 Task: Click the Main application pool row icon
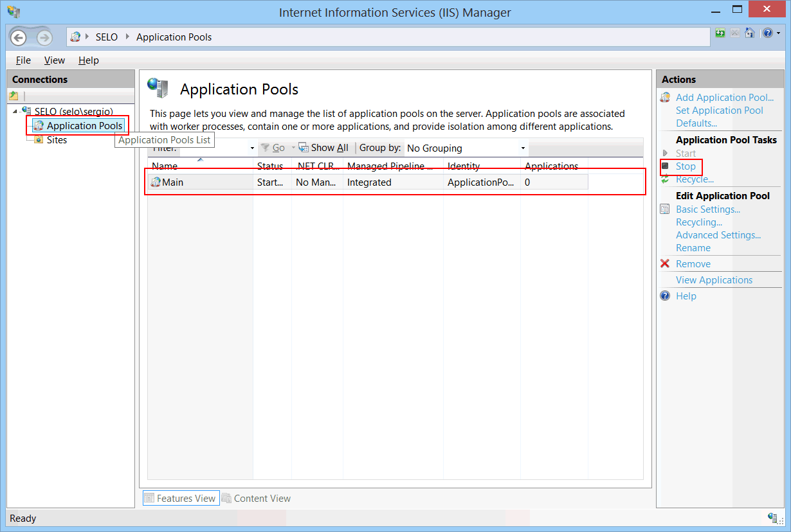[156, 182]
